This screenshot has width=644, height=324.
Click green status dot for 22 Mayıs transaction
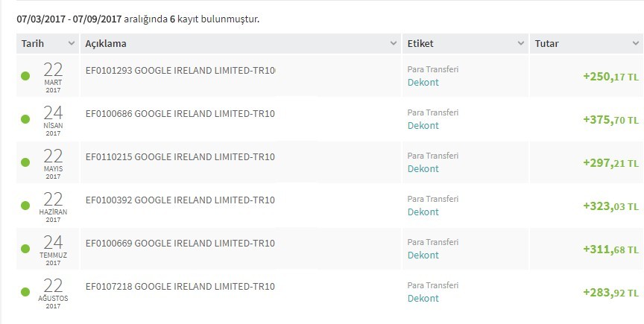(x=25, y=162)
